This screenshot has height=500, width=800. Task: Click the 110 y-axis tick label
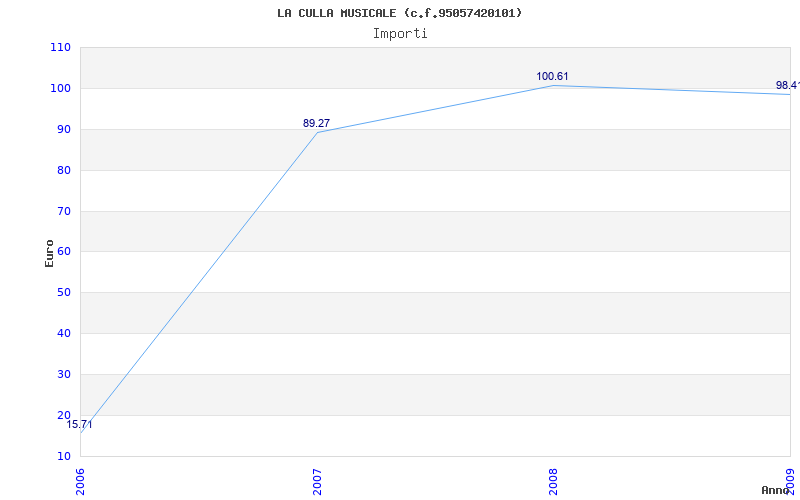tap(60, 47)
